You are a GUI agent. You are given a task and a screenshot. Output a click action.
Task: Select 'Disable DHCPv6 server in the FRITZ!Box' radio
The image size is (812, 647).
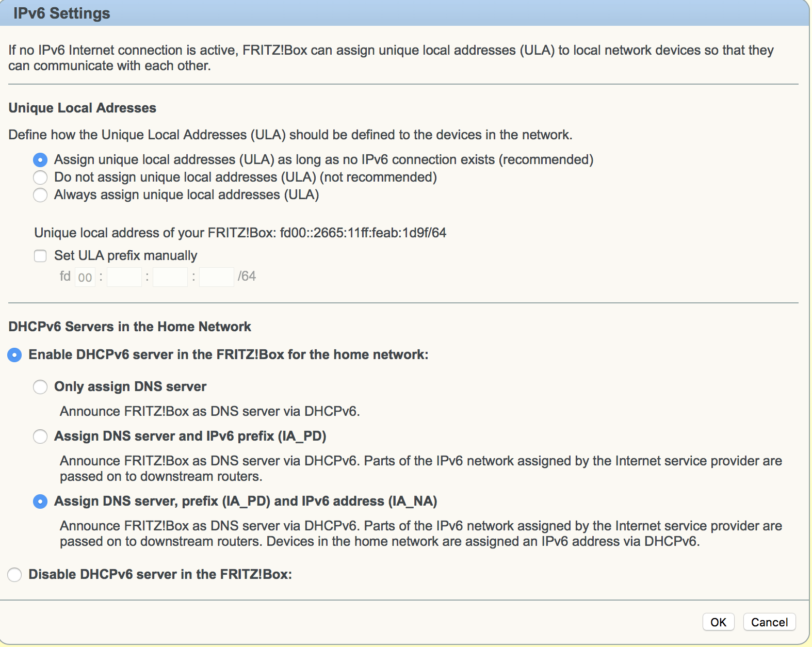14,575
